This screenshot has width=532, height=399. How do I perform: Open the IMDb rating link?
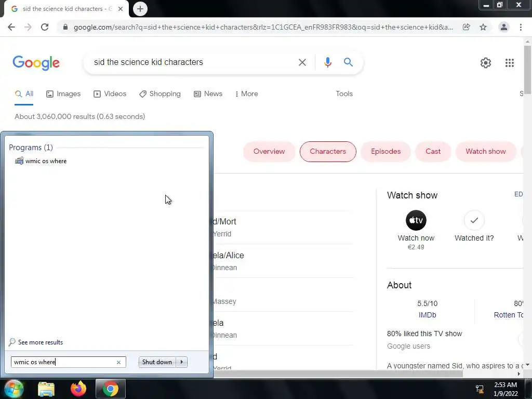pyautogui.click(x=427, y=315)
